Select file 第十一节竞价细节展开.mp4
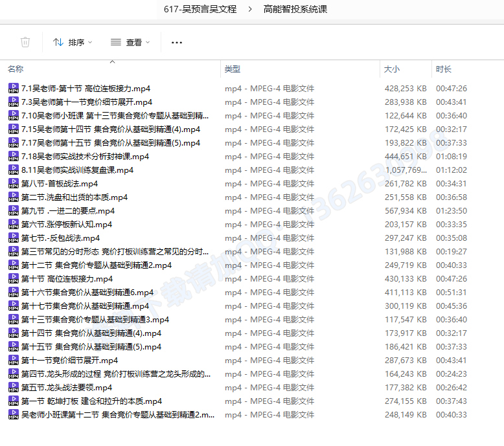504x446 pixels. point(69,361)
